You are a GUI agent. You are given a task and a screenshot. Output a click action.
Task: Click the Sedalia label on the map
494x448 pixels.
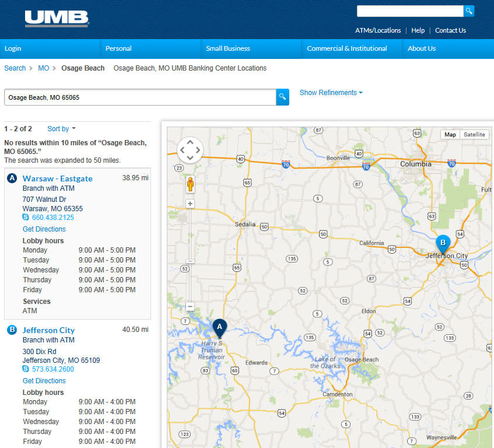245,224
